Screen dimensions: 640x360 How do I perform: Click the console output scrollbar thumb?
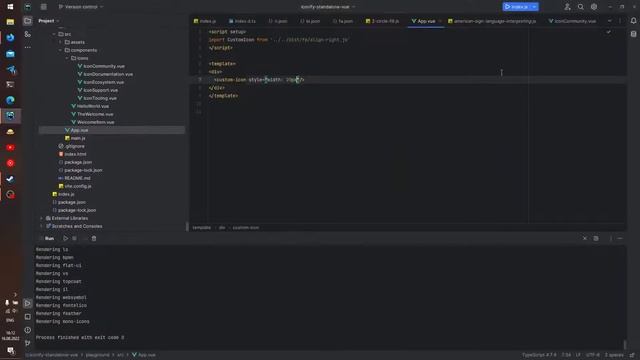pos(624,345)
